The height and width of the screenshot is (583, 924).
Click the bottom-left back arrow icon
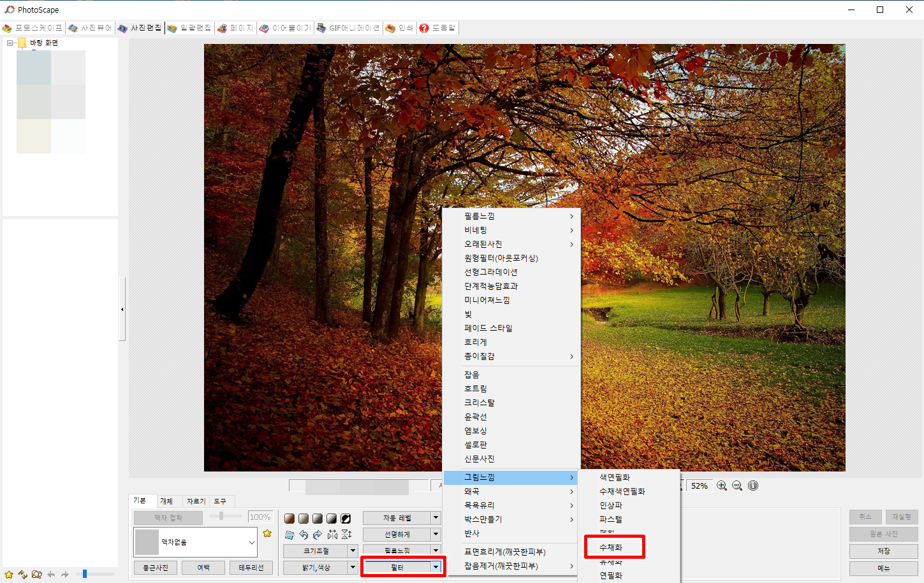coord(51,574)
